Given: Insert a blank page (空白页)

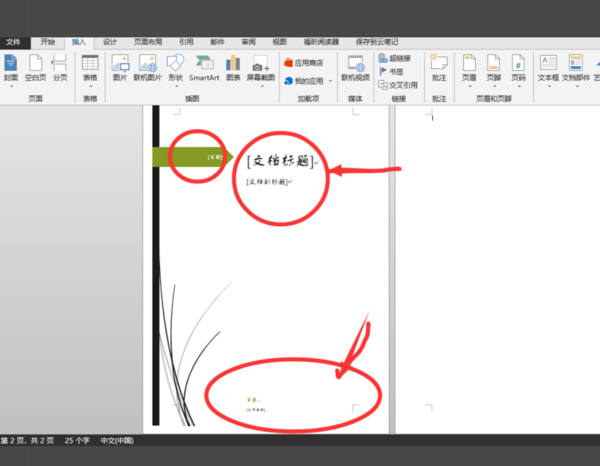Looking at the screenshot, I should pos(35,68).
